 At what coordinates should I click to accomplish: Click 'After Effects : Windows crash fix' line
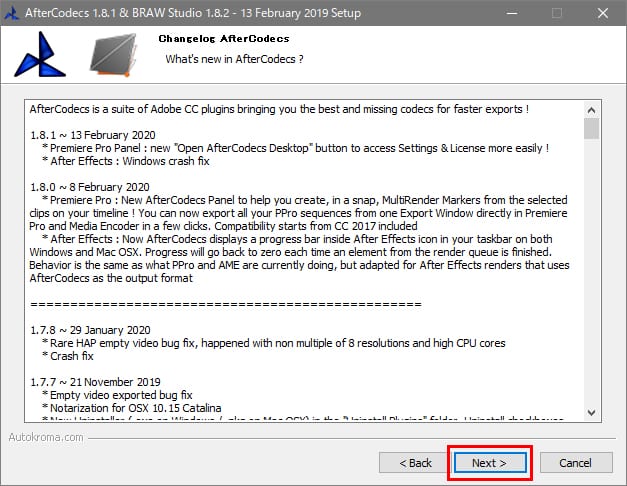[x=126, y=161]
